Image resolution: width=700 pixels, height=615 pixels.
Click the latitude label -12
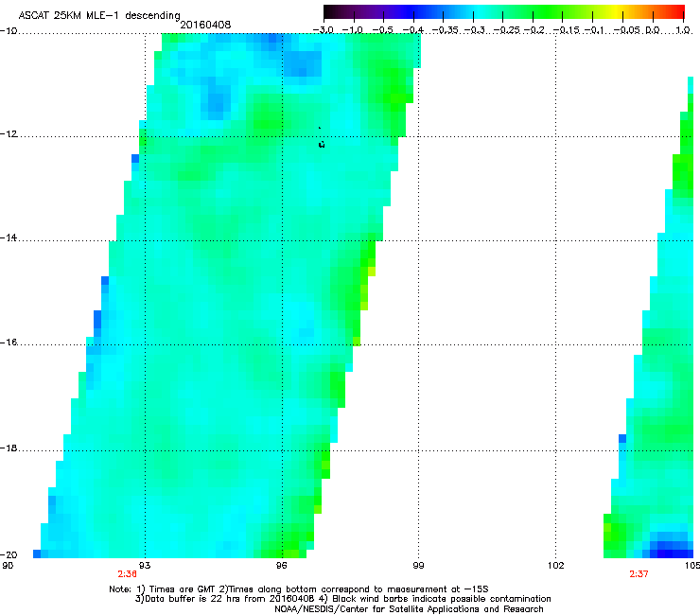click(9, 134)
